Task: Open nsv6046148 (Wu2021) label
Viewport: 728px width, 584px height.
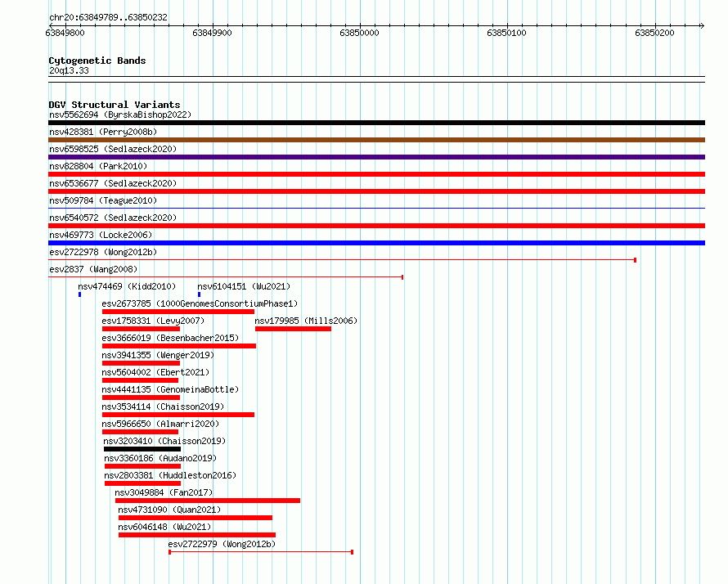Action: click(164, 527)
